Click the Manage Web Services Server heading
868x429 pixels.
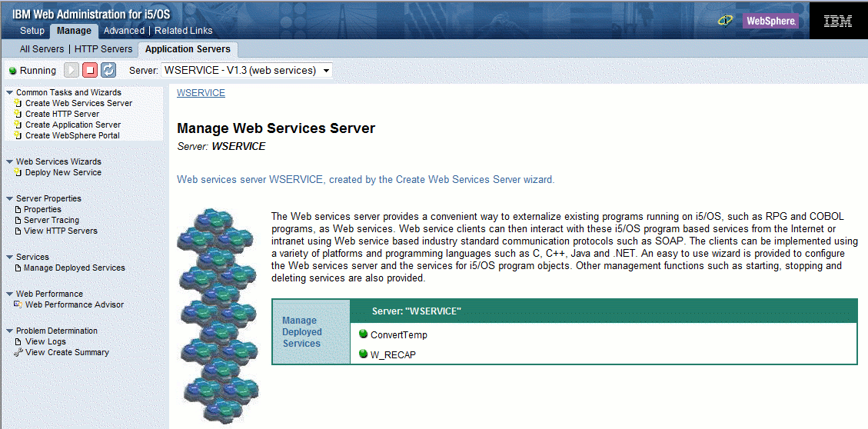[276, 128]
